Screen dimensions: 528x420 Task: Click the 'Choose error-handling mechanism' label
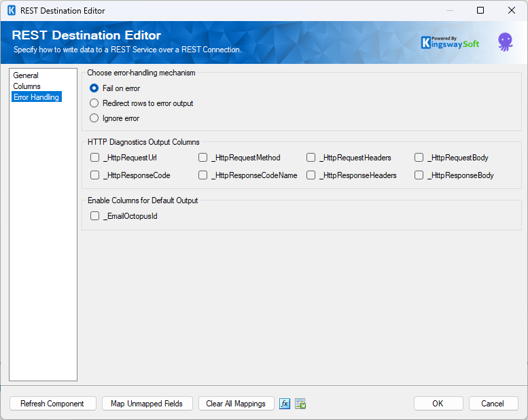tap(141, 73)
